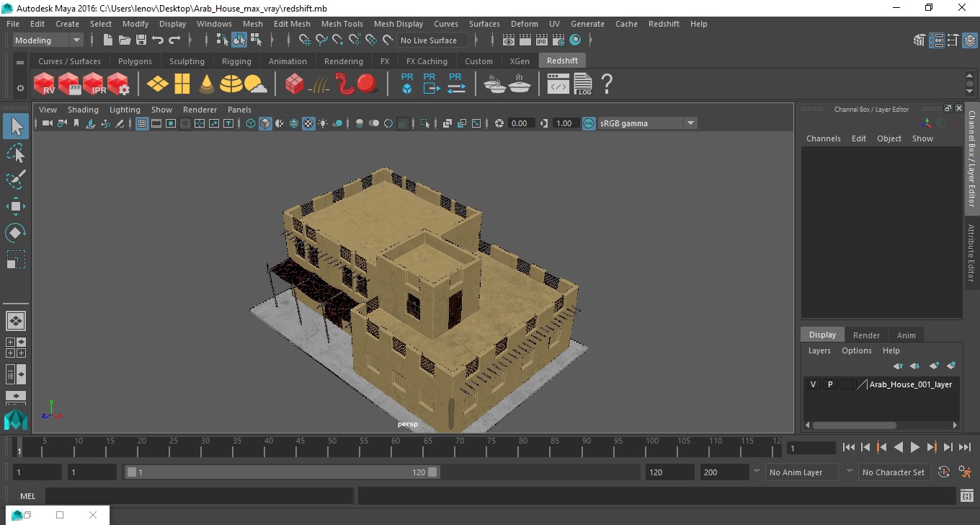Screen dimensions: 980x525
Task: Click the time range slider bar
Action: coord(282,472)
